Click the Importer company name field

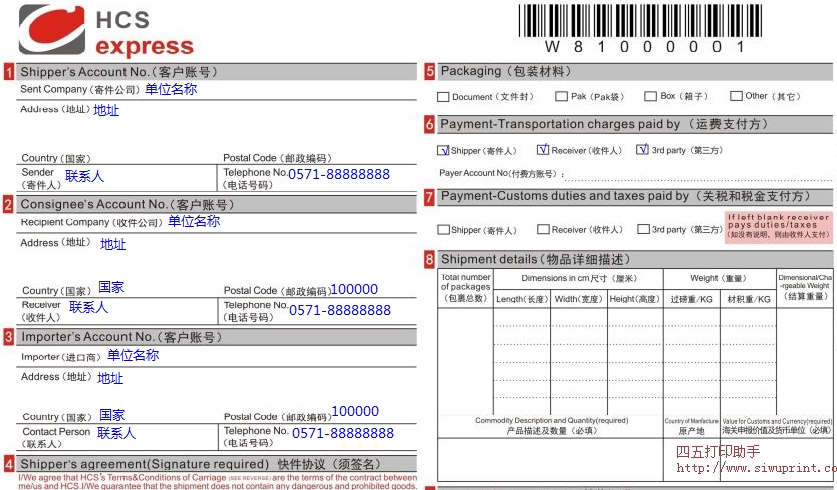tap(133, 356)
